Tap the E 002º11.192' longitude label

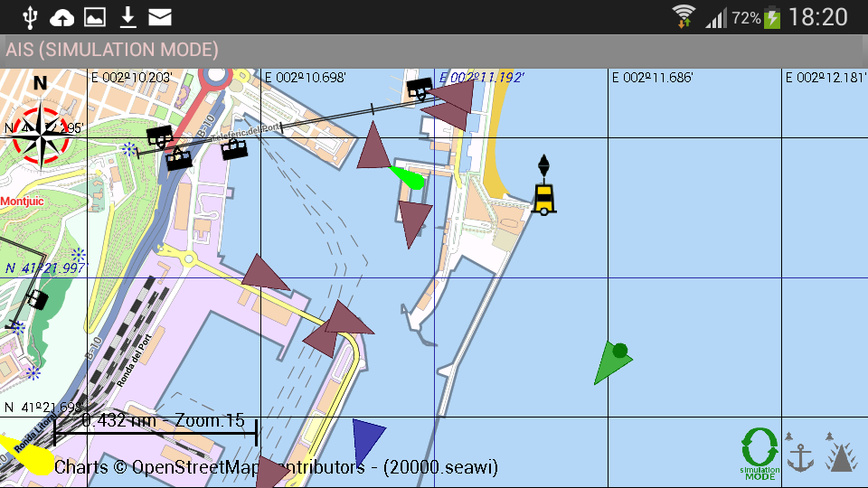tap(482, 78)
